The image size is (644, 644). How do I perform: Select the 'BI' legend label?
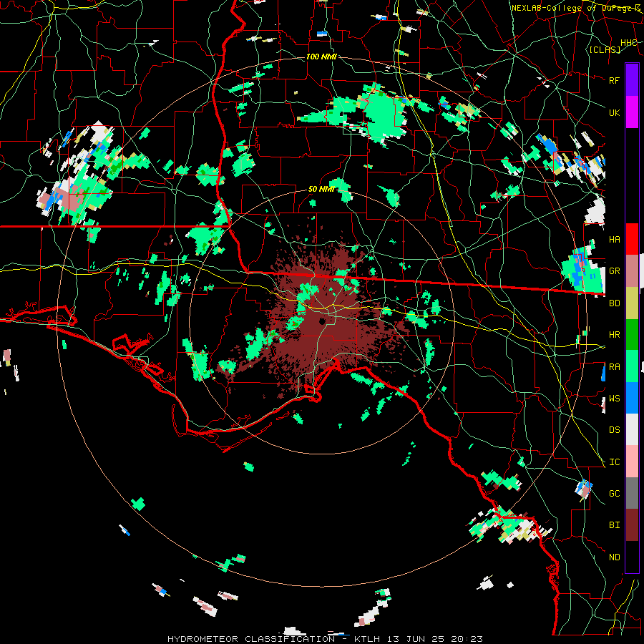click(x=614, y=525)
